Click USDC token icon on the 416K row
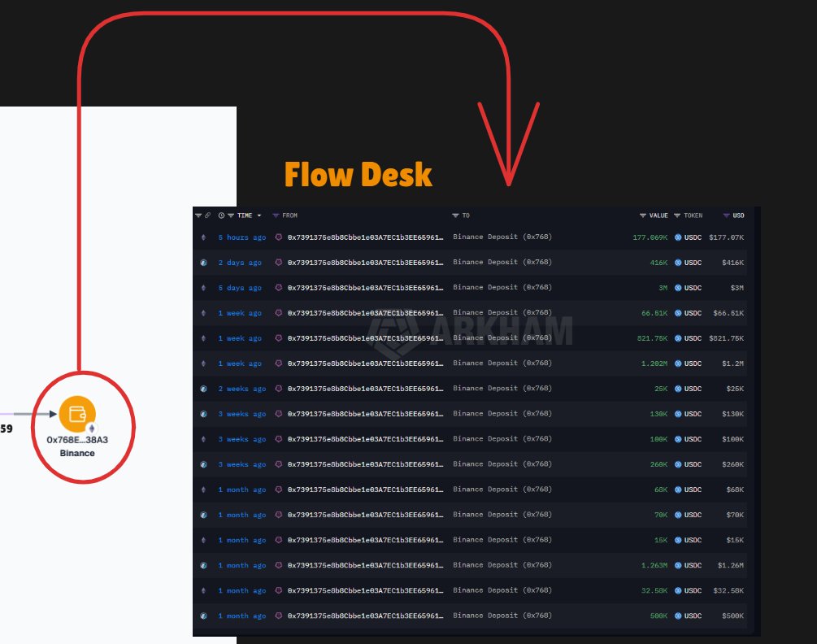Viewport: 817px width, 644px height. [678, 263]
